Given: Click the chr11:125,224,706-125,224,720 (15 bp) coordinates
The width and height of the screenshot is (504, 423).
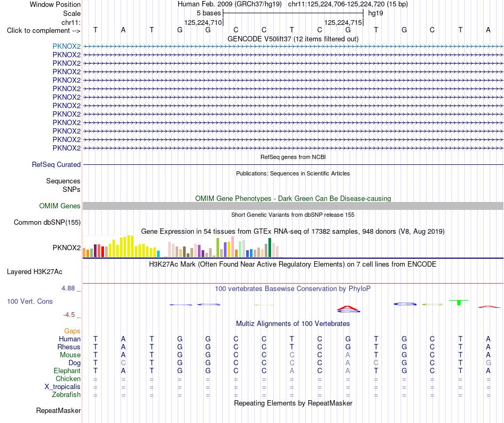Looking at the screenshot, I should click(348, 4).
